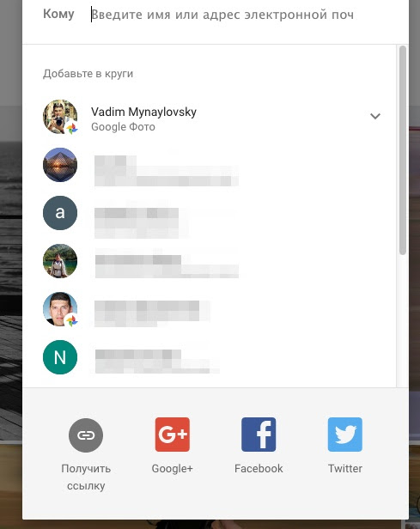Click the 'Получить ссылку' label
The image size is (420, 529).
click(x=86, y=477)
